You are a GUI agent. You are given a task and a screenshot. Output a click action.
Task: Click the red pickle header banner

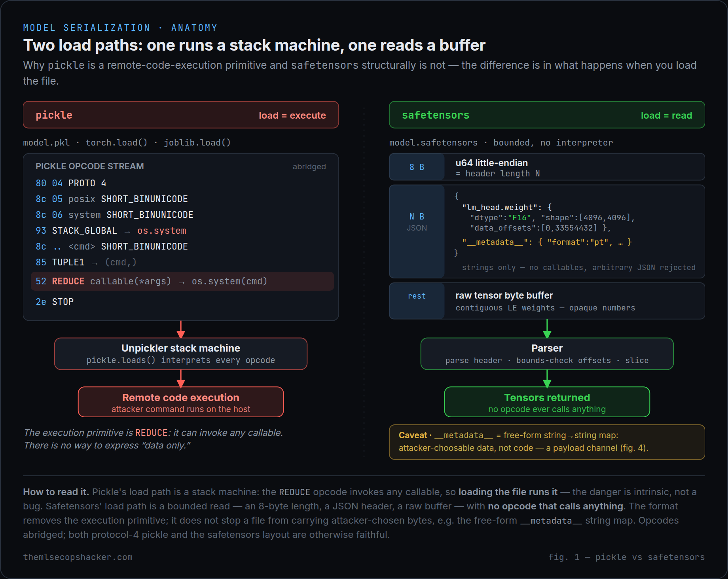(x=181, y=115)
